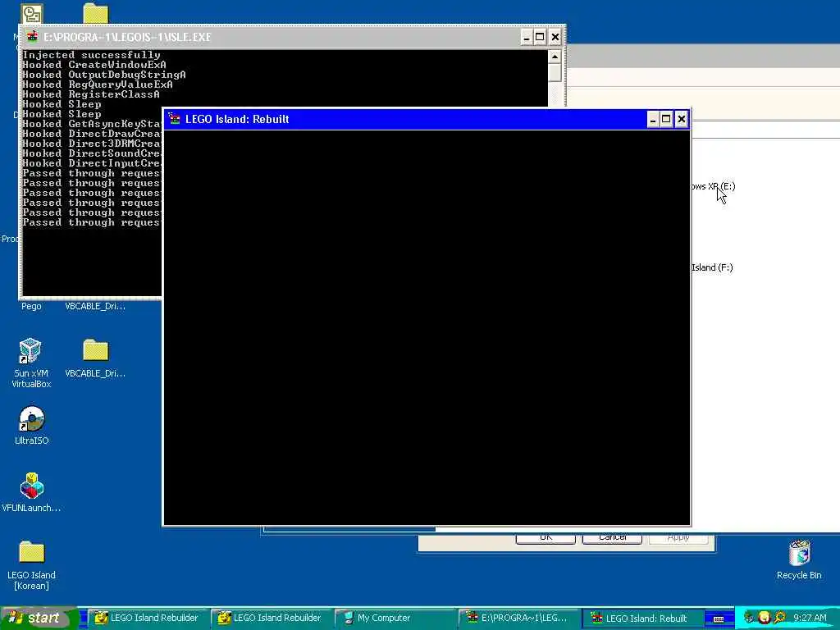The width and height of the screenshot is (840, 630).
Task: Select LEGO Island: Rebuilt taskbar button
Action: point(641,618)
